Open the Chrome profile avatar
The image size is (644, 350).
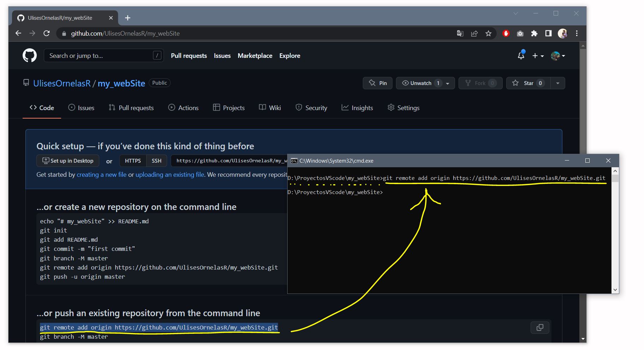[562, 33]
